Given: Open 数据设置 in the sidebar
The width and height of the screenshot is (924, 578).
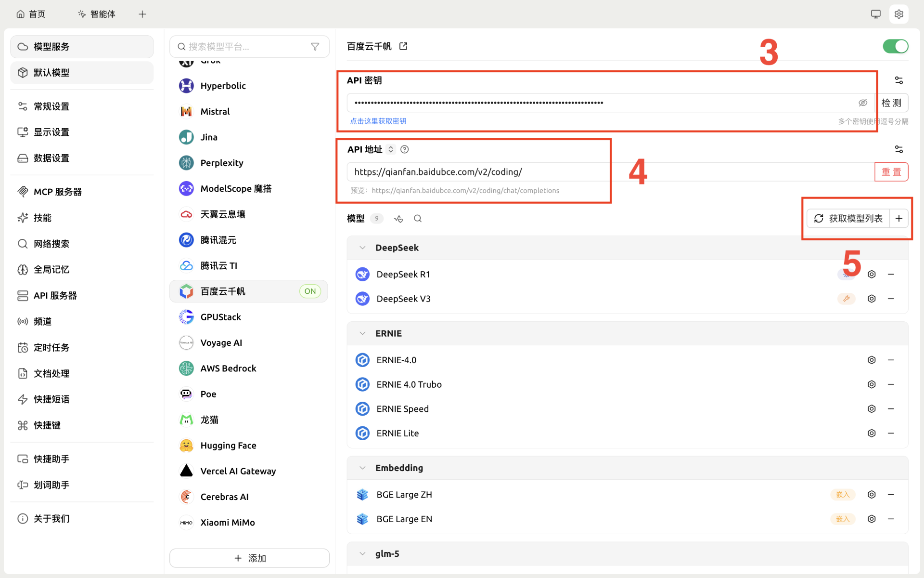Looking at the screenshot, I should coord(82,158).
